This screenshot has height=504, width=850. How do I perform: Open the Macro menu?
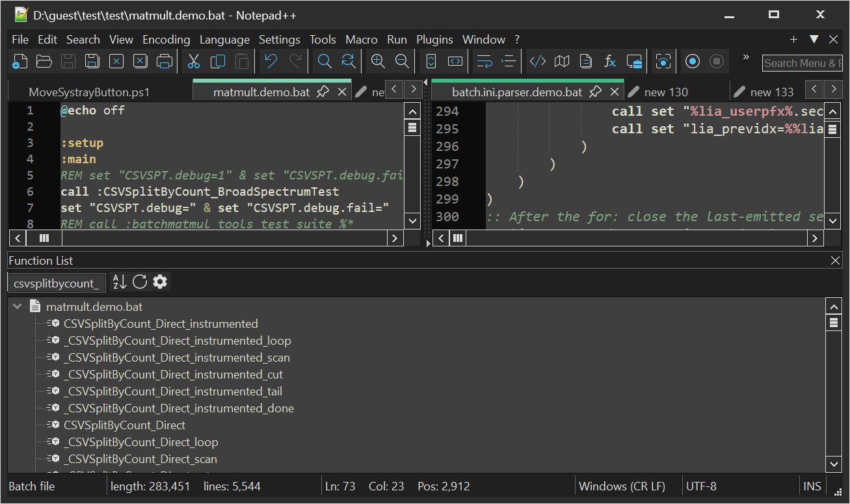point(362,40)
